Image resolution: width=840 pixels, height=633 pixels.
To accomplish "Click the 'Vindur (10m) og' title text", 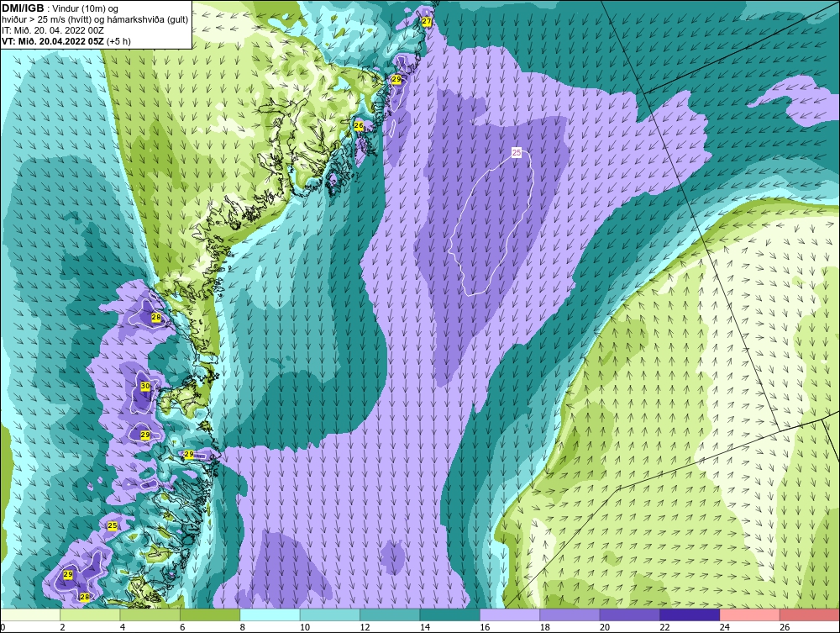I will pos(85,9).
